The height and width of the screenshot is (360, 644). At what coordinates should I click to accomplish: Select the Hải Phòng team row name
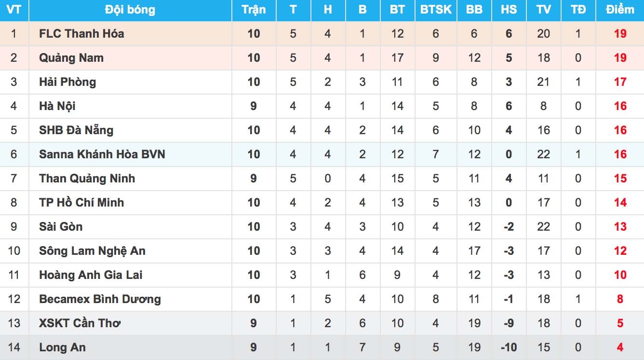tap(67, 82)
